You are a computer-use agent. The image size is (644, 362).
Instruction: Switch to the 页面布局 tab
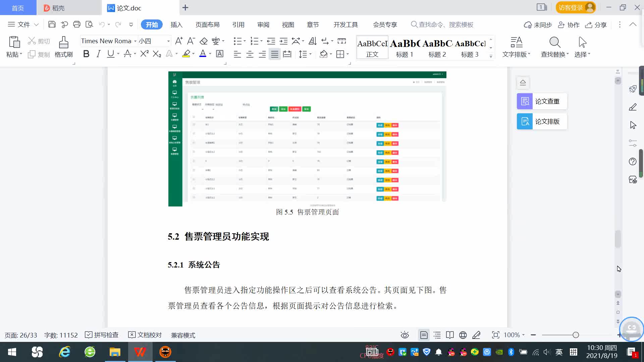click(207, 25)
